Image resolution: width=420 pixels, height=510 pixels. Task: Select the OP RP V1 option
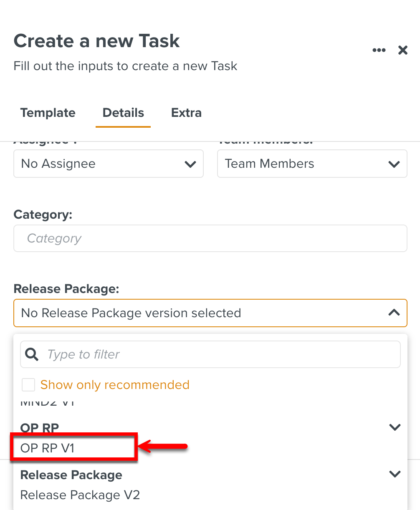pyautogui.click(x=48, y=448)
